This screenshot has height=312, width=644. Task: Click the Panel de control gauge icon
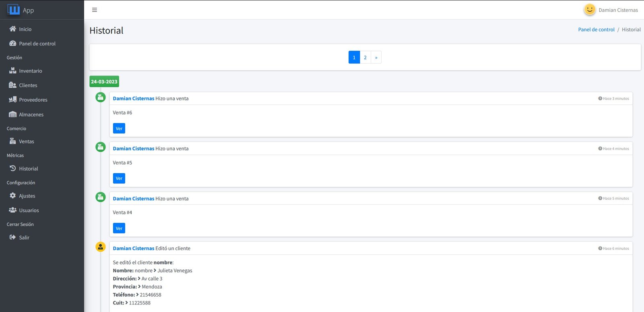point(13,43)
